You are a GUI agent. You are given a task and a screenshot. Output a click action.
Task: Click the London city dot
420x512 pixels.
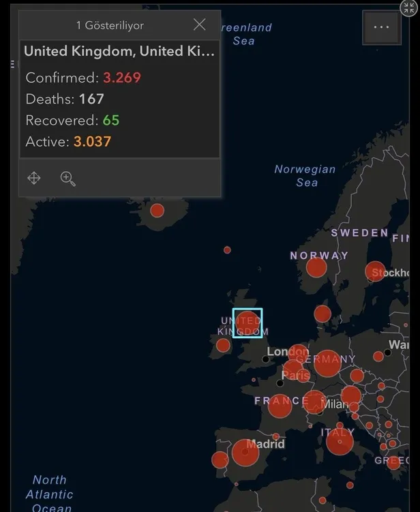click(x=266, y=359)
